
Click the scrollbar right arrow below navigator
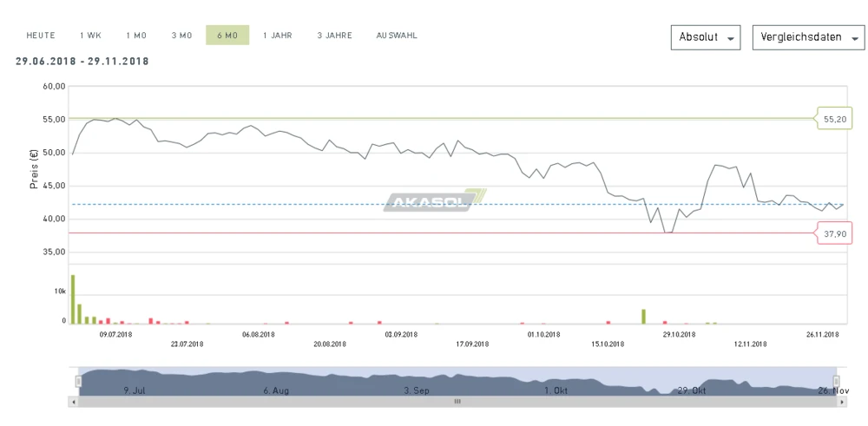point(841,402)
